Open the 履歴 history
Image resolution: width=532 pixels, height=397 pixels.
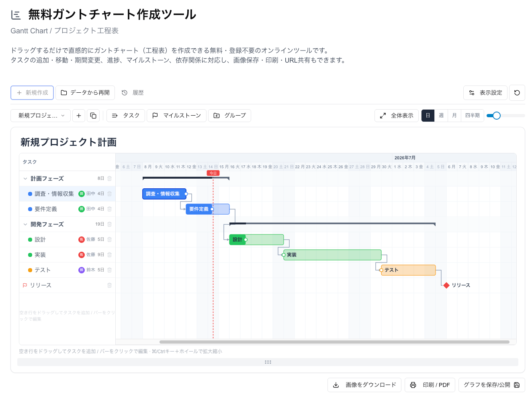[133, 93]
